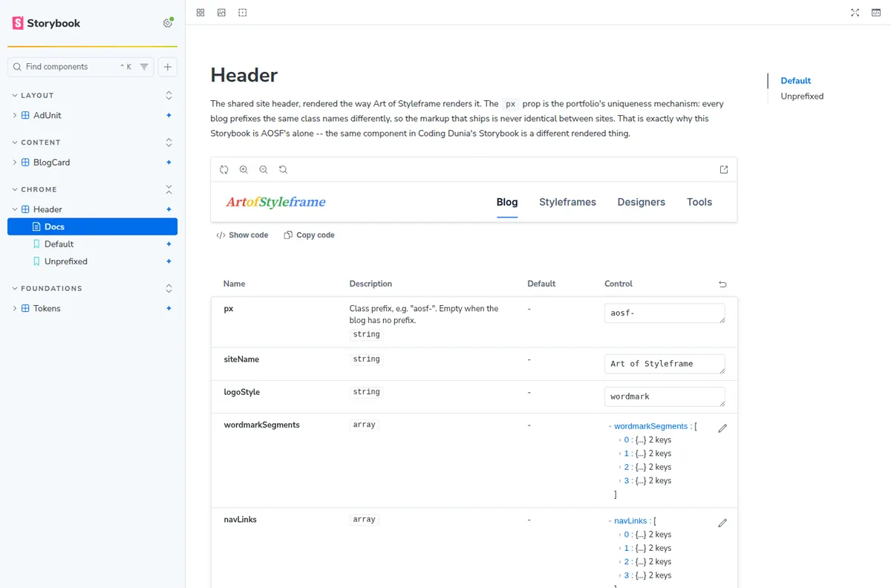Expand navLinks item 1

[620, 549]
